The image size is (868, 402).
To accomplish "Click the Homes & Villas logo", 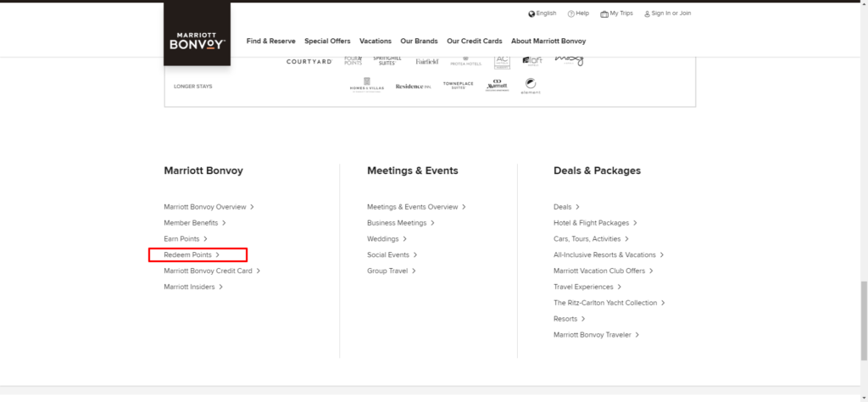I will point(367,87).
